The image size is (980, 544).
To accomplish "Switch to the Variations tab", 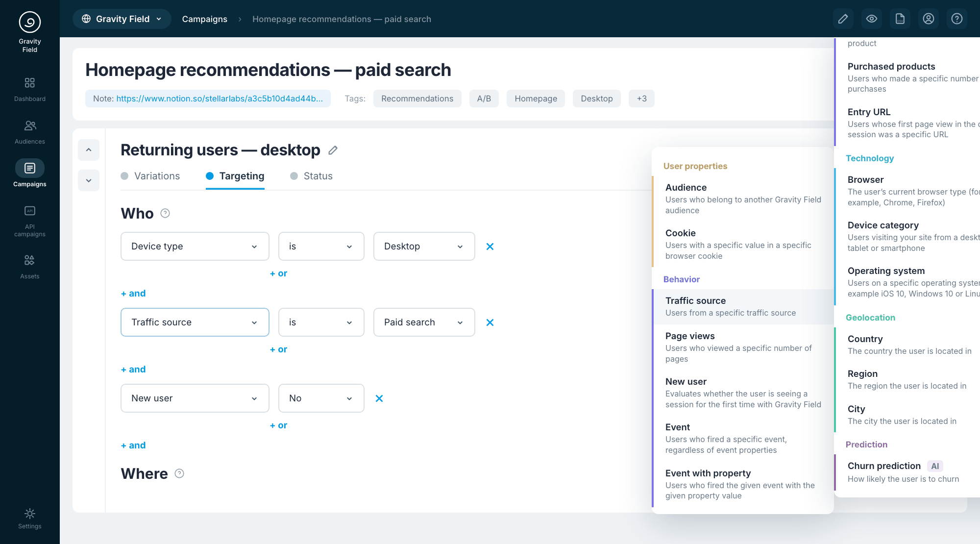I will tap(150, 176).
